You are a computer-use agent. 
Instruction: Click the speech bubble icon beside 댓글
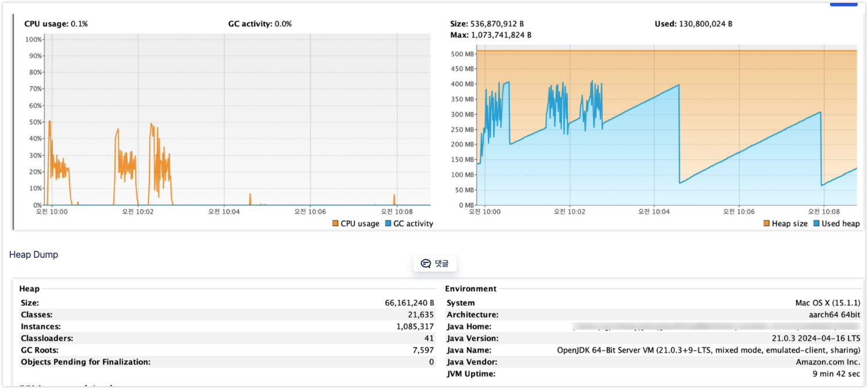click(x=426, y=264)
